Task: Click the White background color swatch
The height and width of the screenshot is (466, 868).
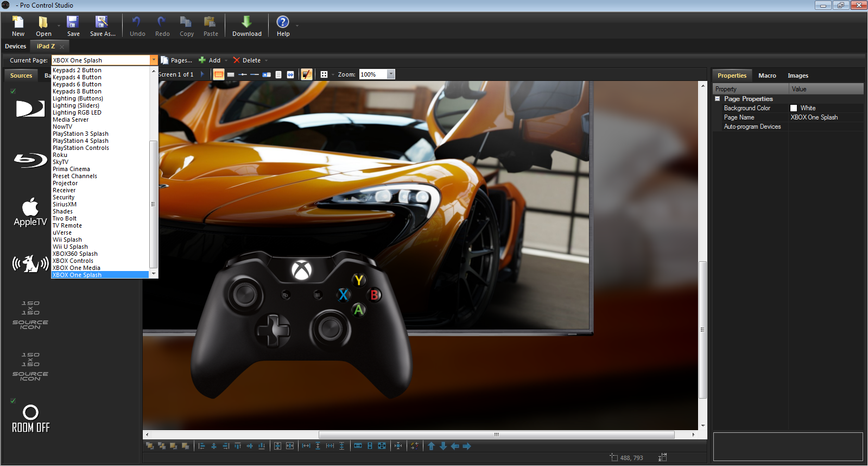Action: tap(794, 108)
